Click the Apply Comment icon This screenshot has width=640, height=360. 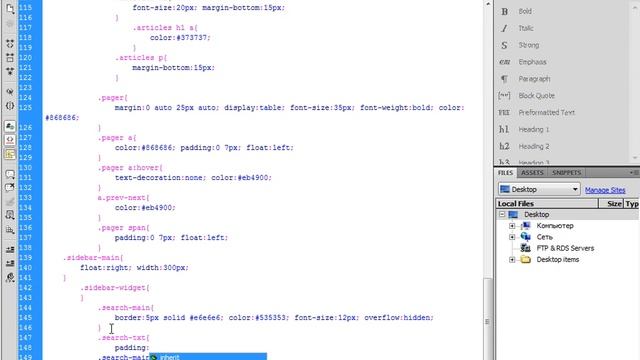pyautogui.click(x=10, y=174)
